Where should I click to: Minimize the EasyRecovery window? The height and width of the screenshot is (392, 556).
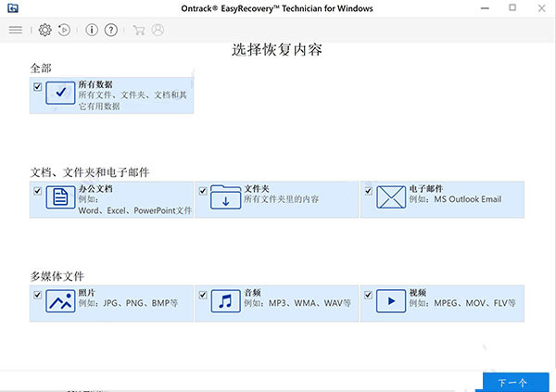click(x=485, y=8)
